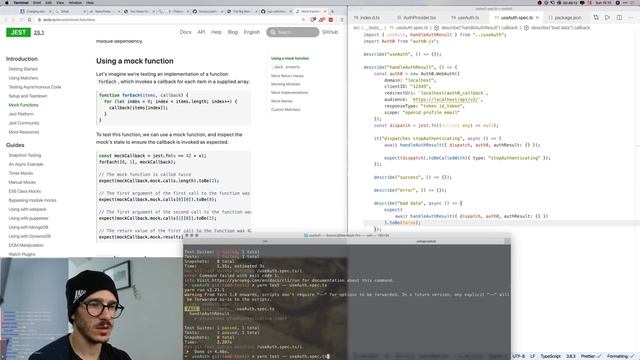Open the Window menu in the menu bar
640x360 pixels.
pyautogui.click(x=75, y=2)
